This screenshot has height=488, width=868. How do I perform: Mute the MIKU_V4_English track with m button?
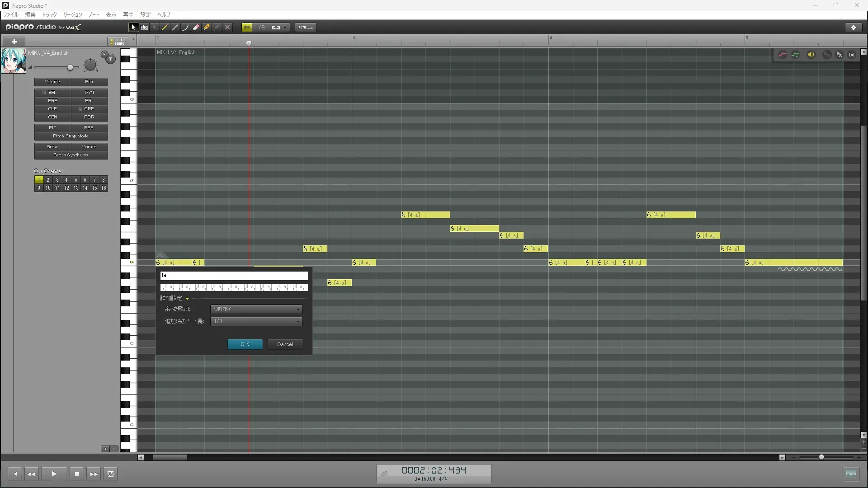click(x=110, y=59)
